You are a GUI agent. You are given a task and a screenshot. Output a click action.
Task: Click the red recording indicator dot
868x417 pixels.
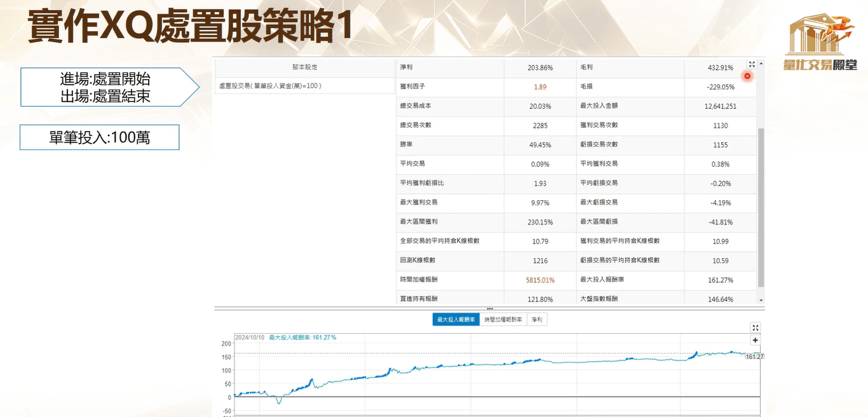pos(747,76)
